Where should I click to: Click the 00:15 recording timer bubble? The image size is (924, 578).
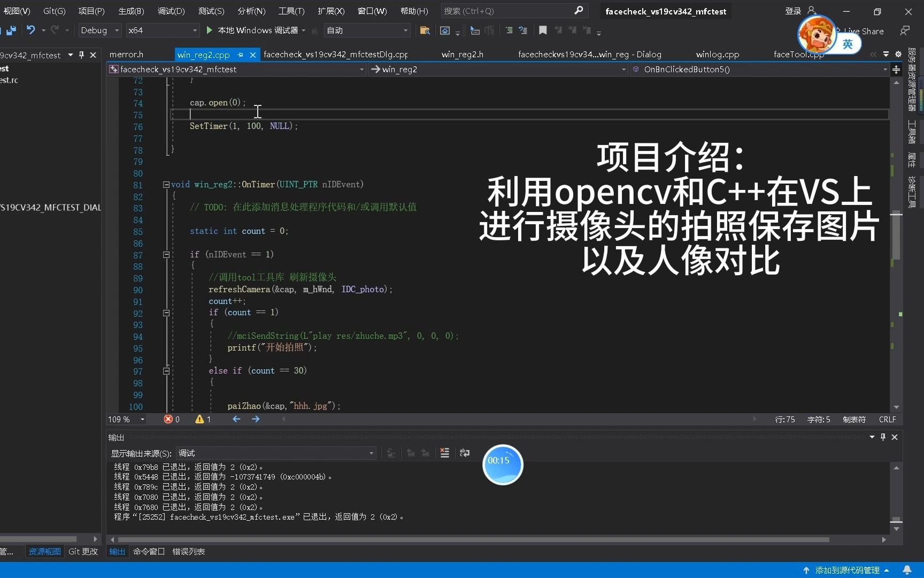(x=502, y=465)
